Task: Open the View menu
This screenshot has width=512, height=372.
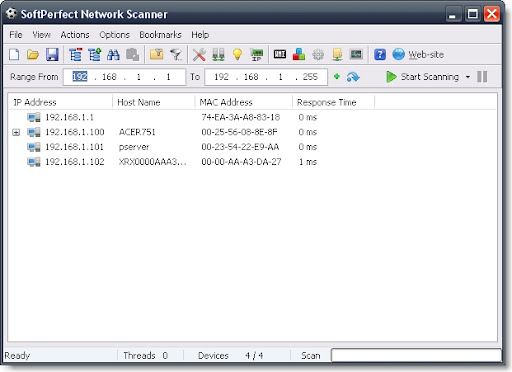Action: [x=41, y=35]
